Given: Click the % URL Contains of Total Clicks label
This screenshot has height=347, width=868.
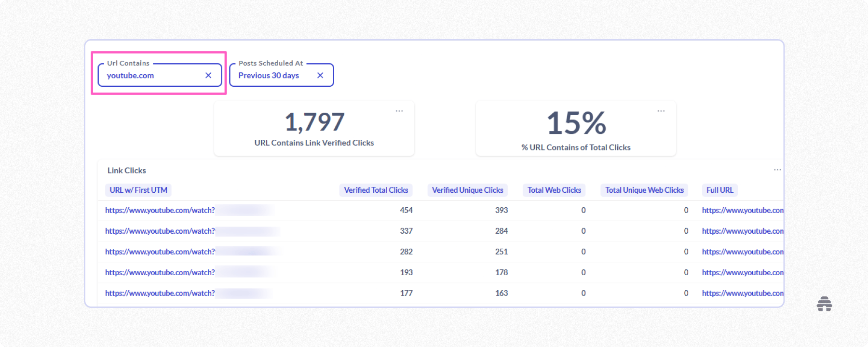Looking at the screenshot, I should pos(576,147).
